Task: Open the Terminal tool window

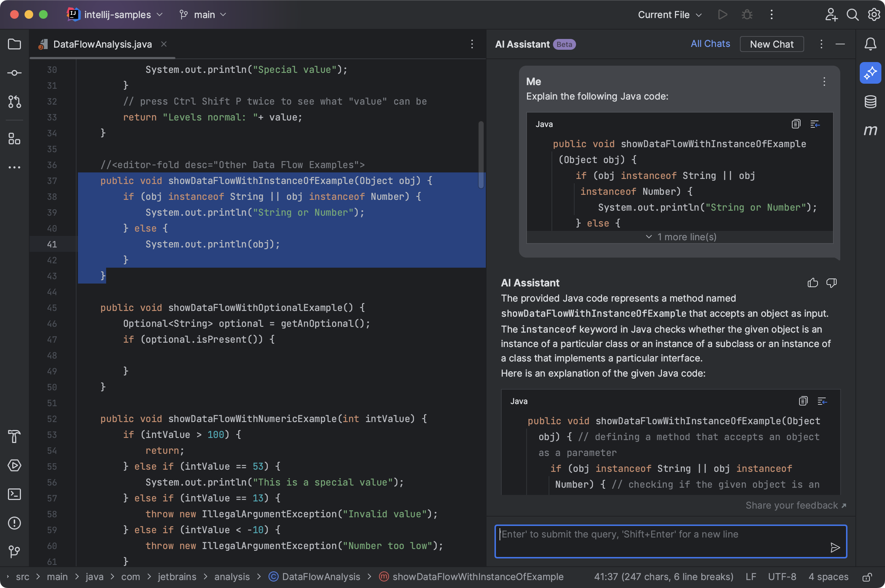Action: pos(14,494)
